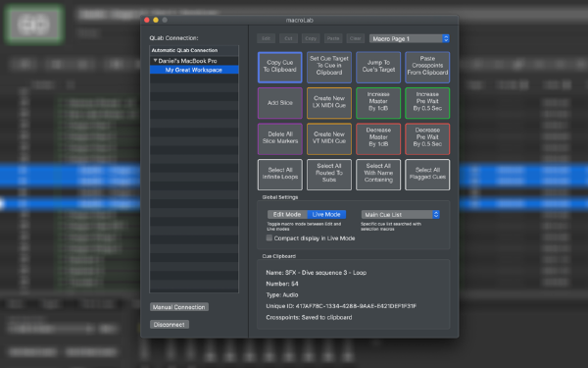Switch to Edit Mode

[x=287, y=214]
